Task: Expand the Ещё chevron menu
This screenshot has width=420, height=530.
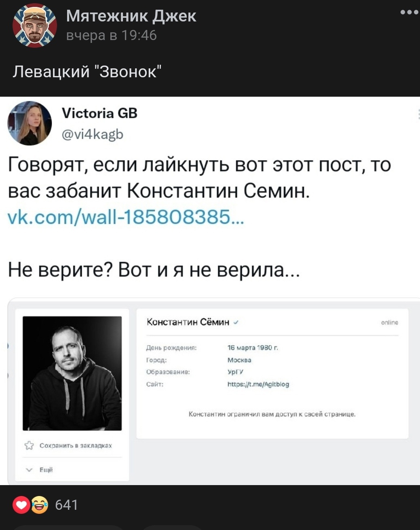Action: click(x=29, y=470)
